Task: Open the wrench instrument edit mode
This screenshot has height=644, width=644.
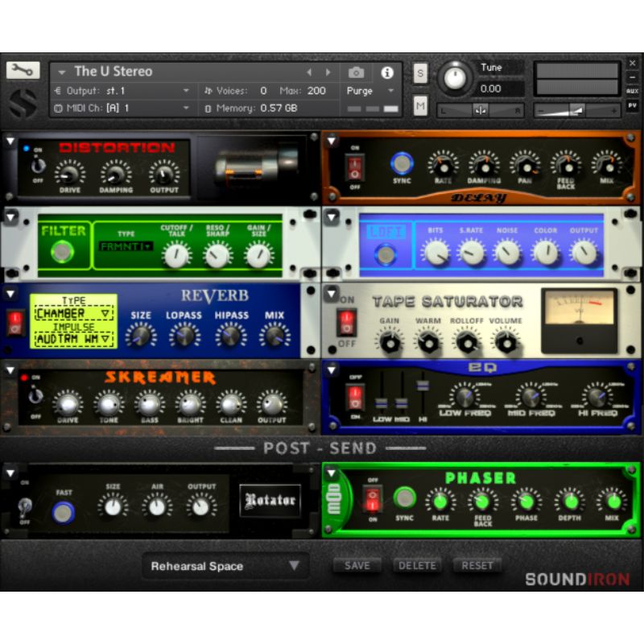Action: click(x=23, y=70)
